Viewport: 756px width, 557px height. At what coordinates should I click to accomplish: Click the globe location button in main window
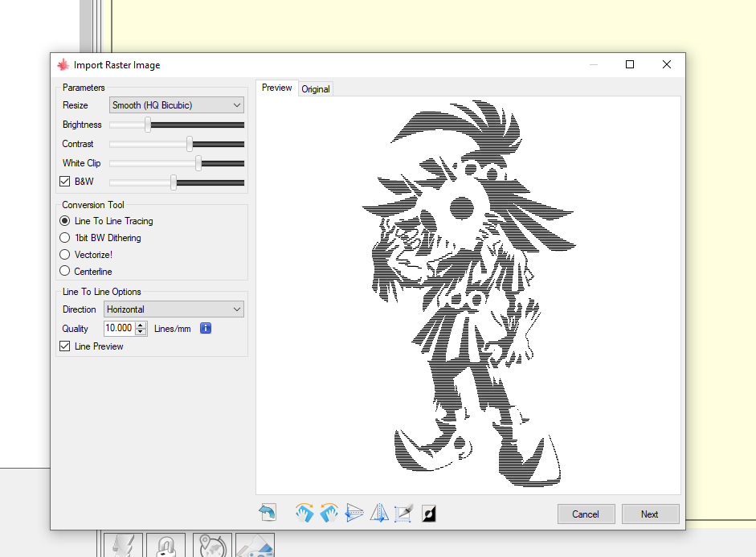[212, 546]
